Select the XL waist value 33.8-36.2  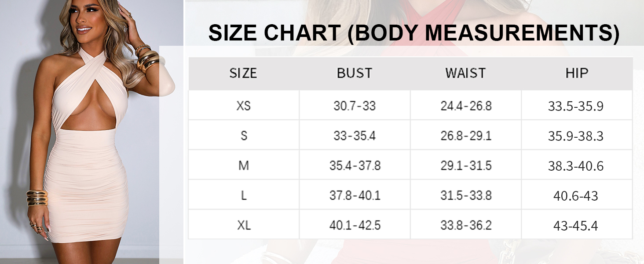tap(466, 226)
